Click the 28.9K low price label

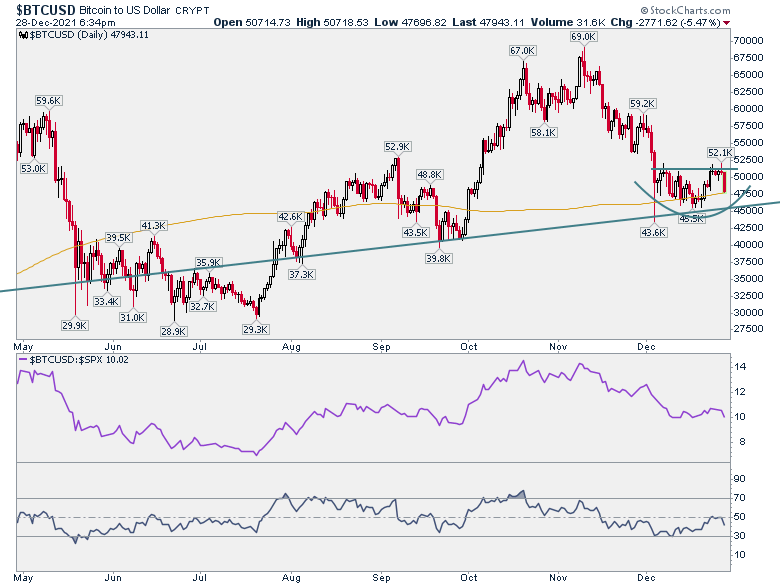174,331
